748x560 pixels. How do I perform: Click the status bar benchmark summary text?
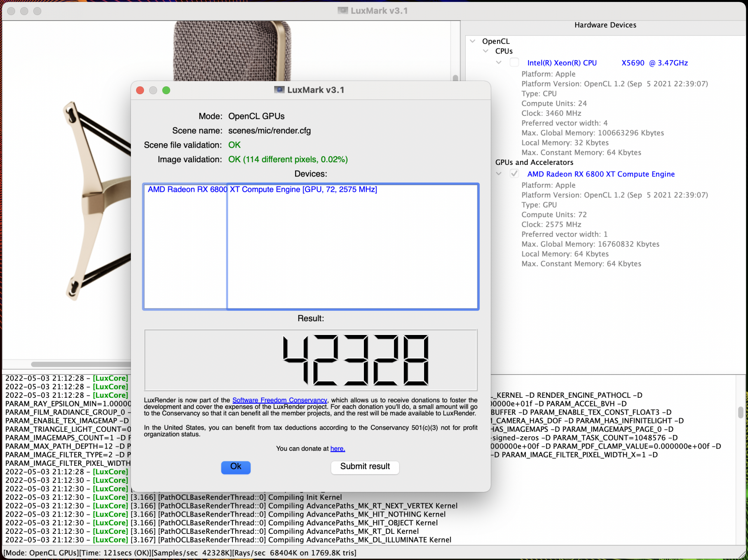point(180,553)
